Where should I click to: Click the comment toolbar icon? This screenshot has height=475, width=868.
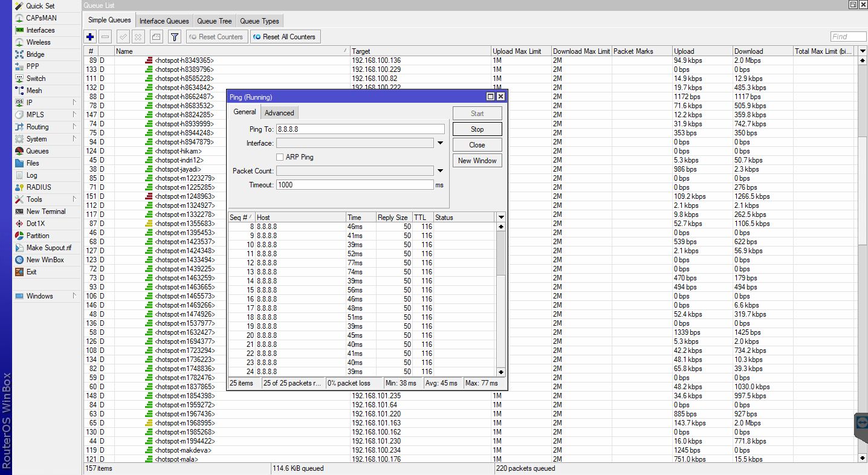coord(157,37)
